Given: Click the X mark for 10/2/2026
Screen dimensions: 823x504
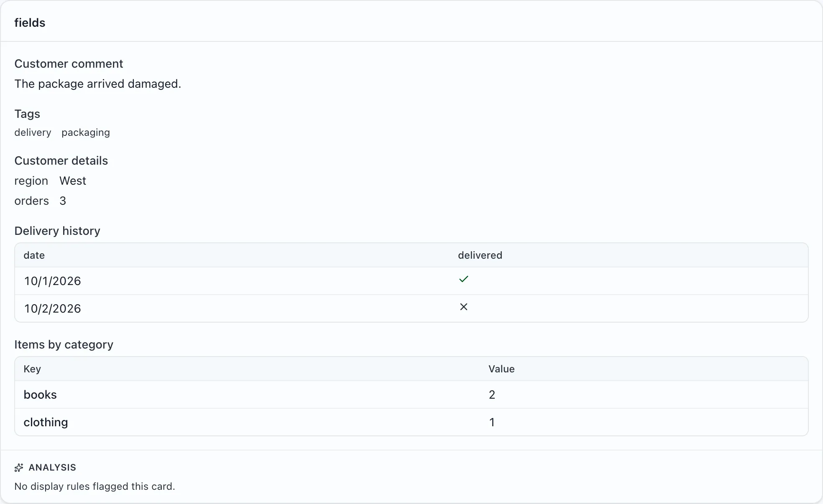Looking at the screenshot, I should [463, 307].
